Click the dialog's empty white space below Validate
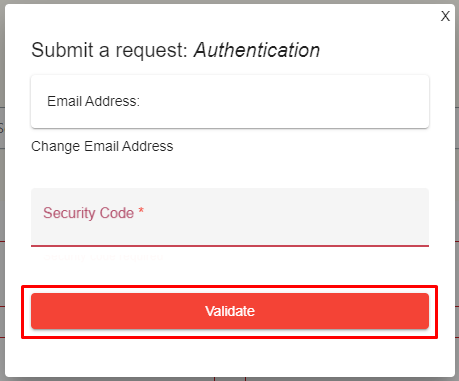This screenshot has width=459, height=381. click(x=230, y=357)
